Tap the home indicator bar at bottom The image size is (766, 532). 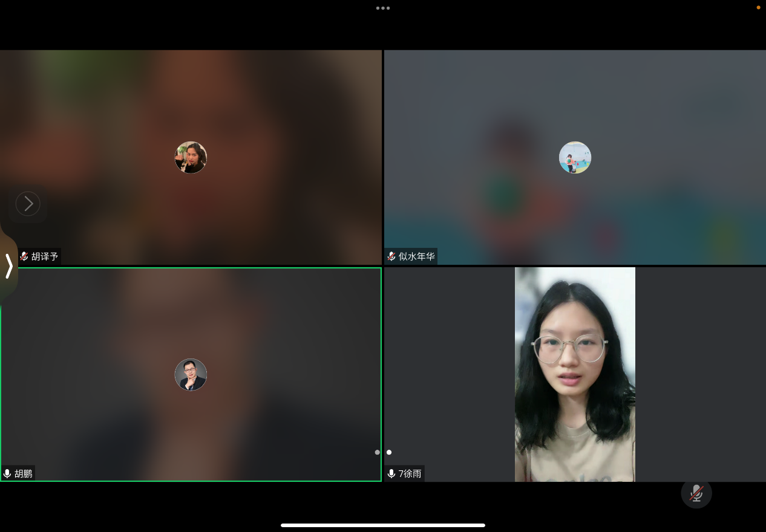click(x=382, y=525)
